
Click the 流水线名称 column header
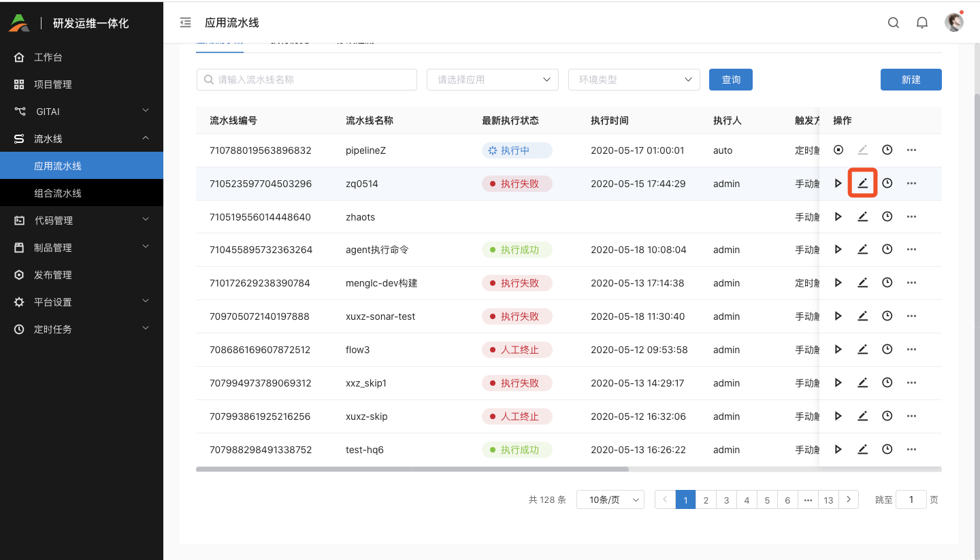pyautogui.click(x=370, y=120)
